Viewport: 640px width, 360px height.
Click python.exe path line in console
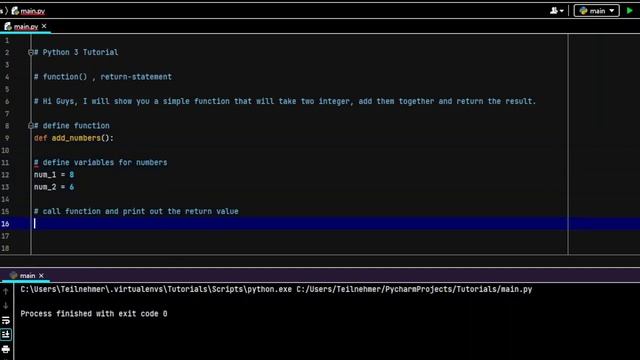276,289
